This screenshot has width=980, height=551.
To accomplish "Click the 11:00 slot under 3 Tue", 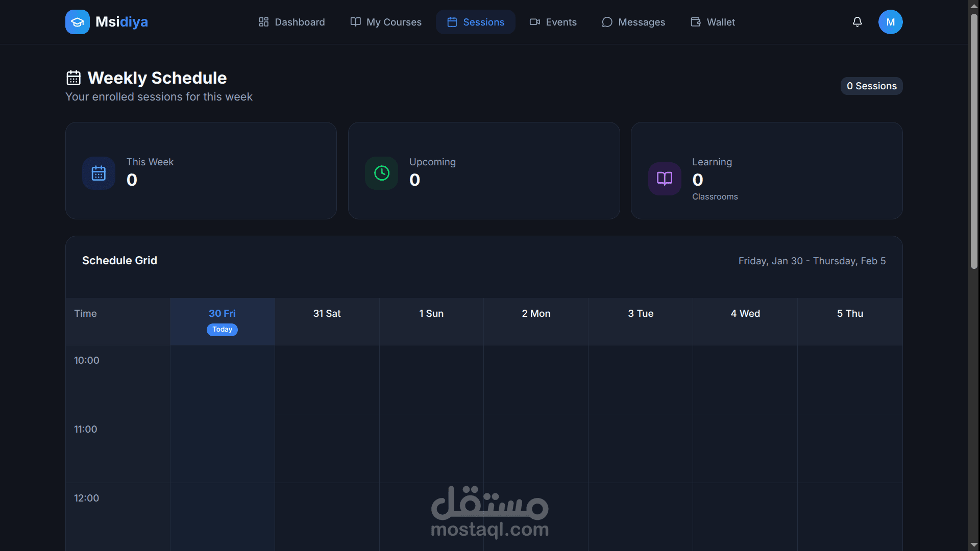I will [640, 448].
